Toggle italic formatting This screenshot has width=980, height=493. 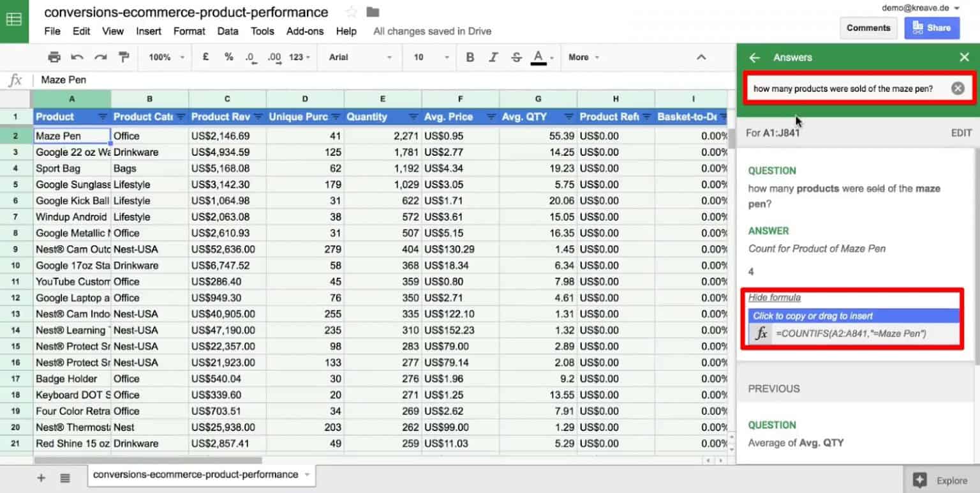pyautogui.click(x=493, y=57)
